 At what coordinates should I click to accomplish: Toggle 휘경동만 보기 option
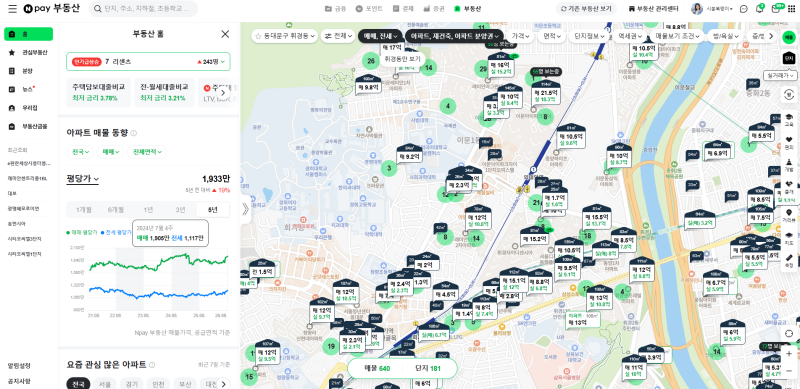[403, 59]
